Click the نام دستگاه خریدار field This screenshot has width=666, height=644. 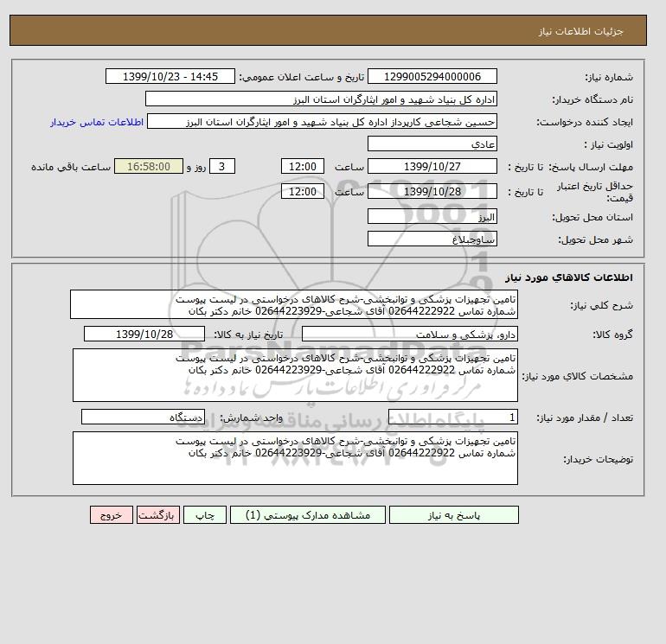tap(321, 99)
